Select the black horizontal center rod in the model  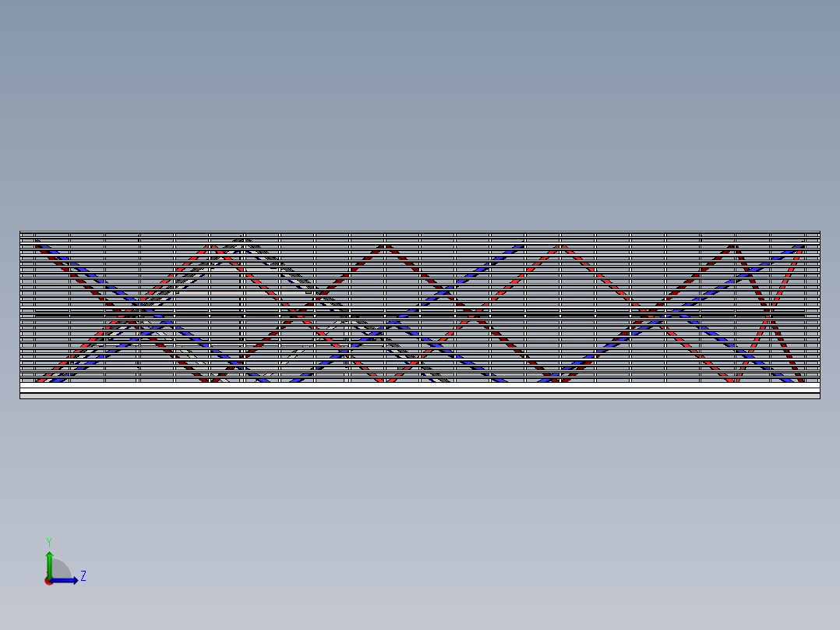[420, 315]
